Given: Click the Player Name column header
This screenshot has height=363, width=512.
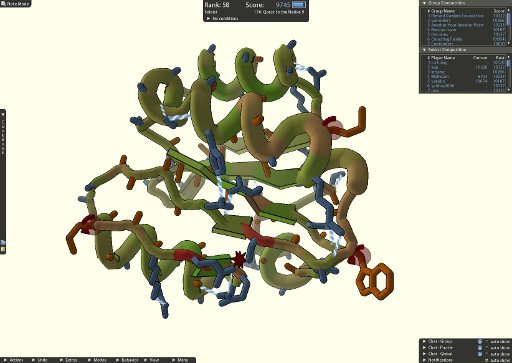Looking at the screenshot, I should click(x=443, y=58).
